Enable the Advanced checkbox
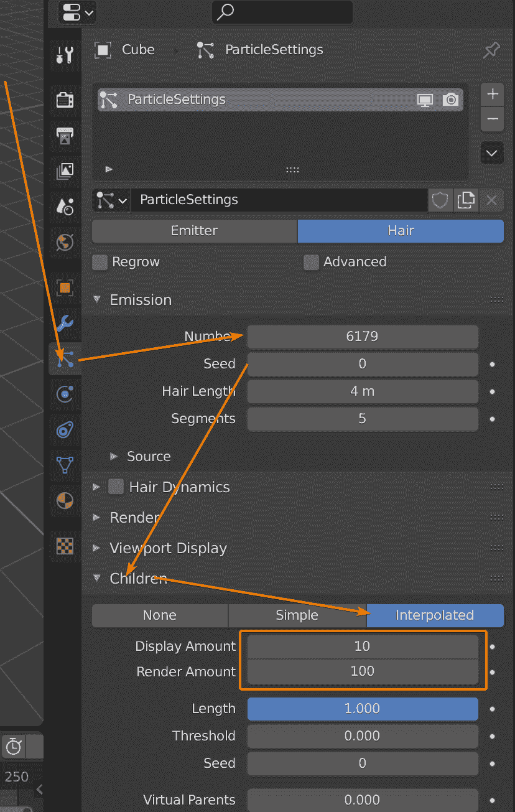Image resolution: width=515 pixels, height=812 pixels. 312,262
